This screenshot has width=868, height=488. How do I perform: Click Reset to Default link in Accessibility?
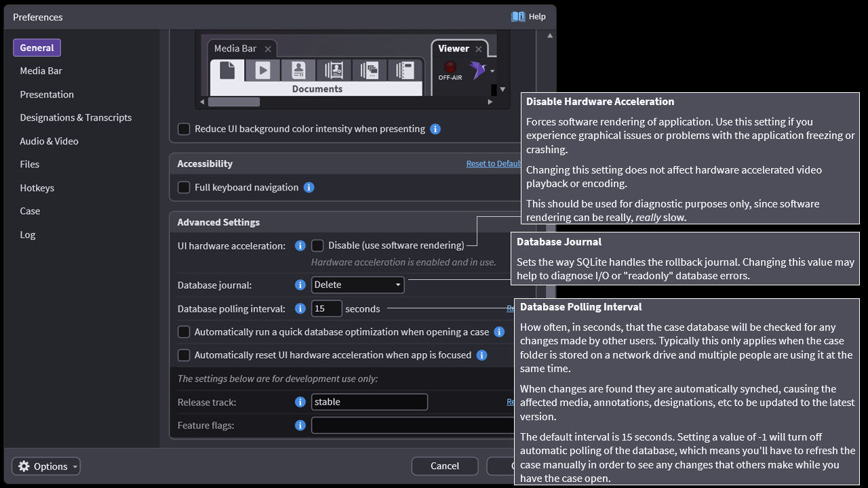click(x=493, y=164)
